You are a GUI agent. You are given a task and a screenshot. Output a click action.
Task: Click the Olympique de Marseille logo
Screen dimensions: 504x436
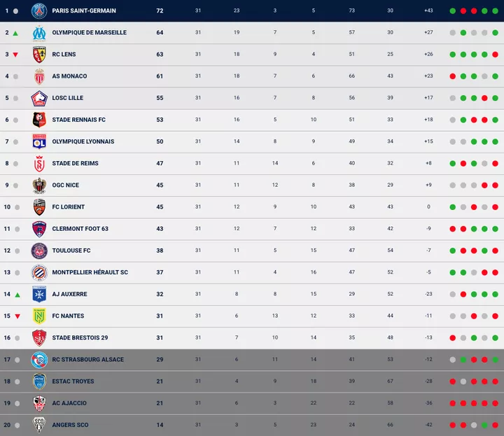[x=39, y=33]
